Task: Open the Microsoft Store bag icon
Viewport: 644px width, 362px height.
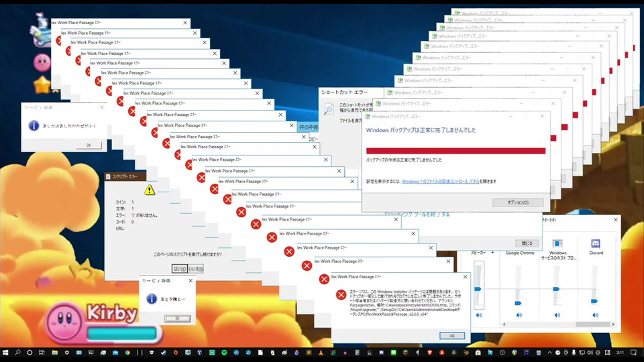Action: point(478,353)
